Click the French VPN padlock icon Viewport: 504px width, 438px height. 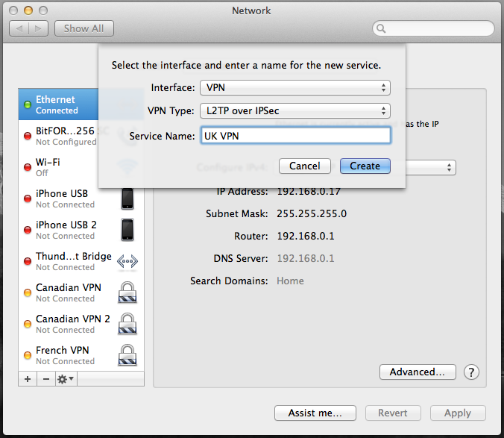pos(128,355)
